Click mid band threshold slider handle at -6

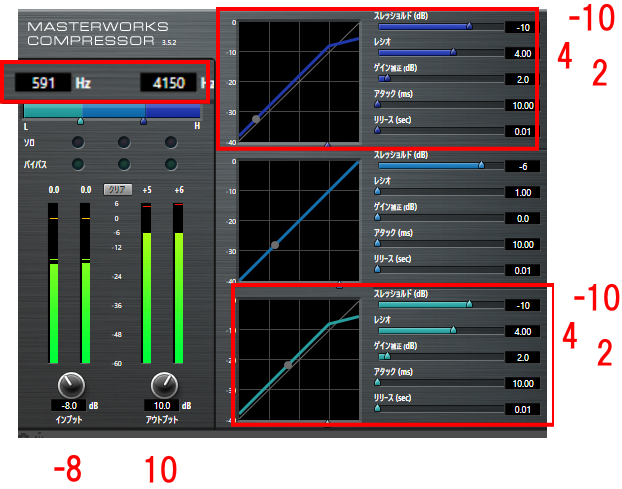(481, 165)
